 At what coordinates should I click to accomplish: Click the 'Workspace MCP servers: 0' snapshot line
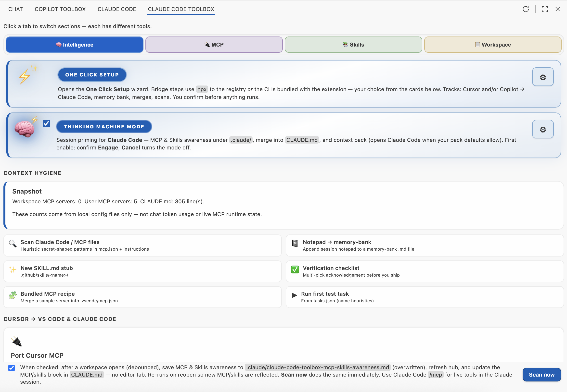point(108,201)
